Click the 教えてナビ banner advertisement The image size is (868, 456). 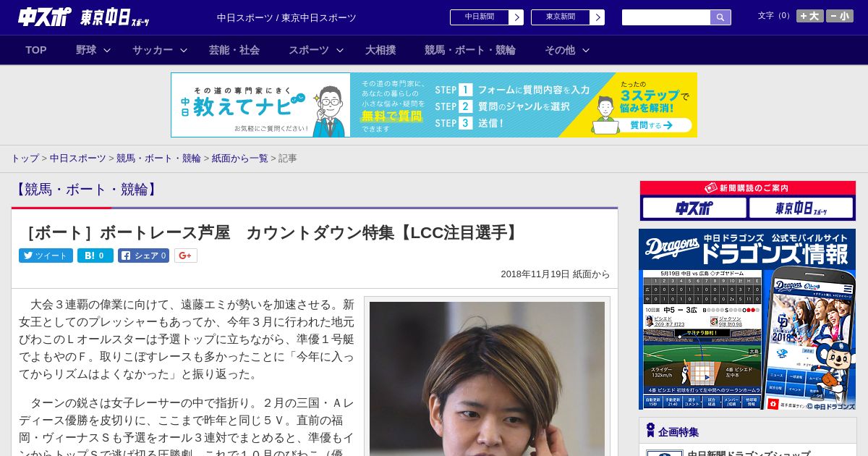pos(434,105)
